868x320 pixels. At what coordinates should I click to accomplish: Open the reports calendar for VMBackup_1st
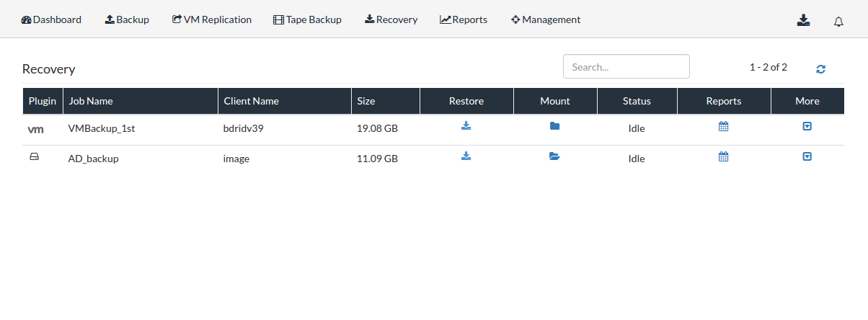(x=724, y=126)
